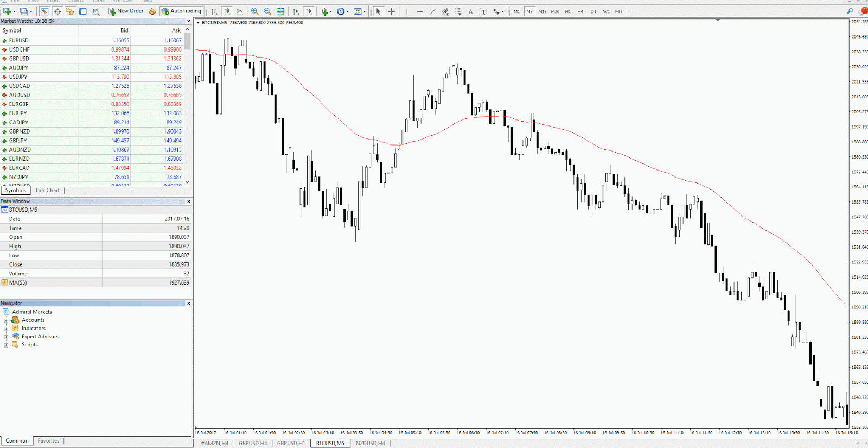The width and height of the screenshot is (868, 448).
Task: Tile chart windows with grid icon
Action: [280, 11]
